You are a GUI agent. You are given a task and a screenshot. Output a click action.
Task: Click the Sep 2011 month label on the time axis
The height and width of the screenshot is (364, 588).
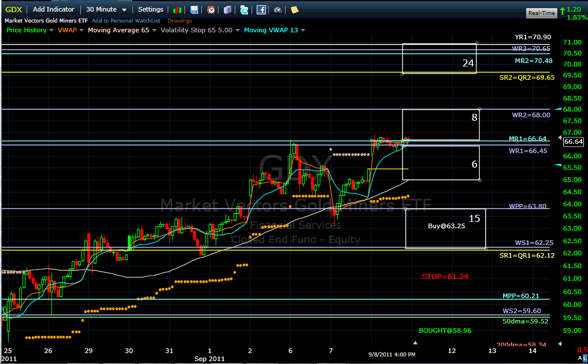[209, 359]
